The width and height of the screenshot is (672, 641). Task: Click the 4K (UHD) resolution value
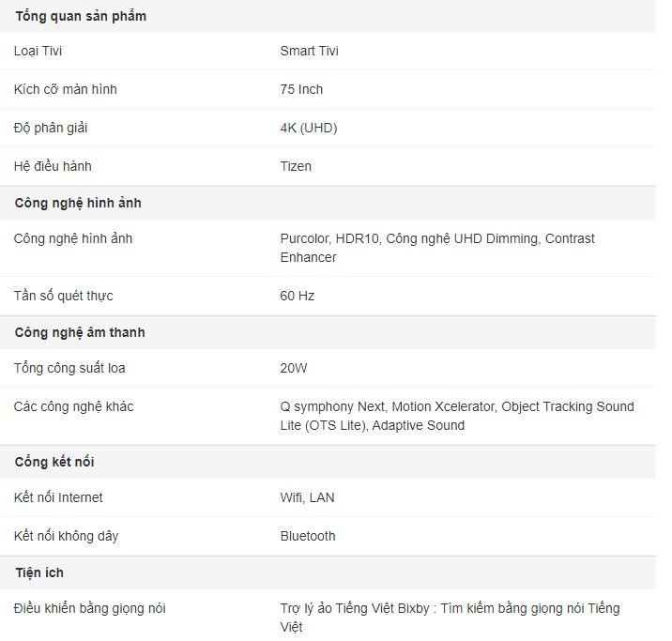(x=309, y=128)
